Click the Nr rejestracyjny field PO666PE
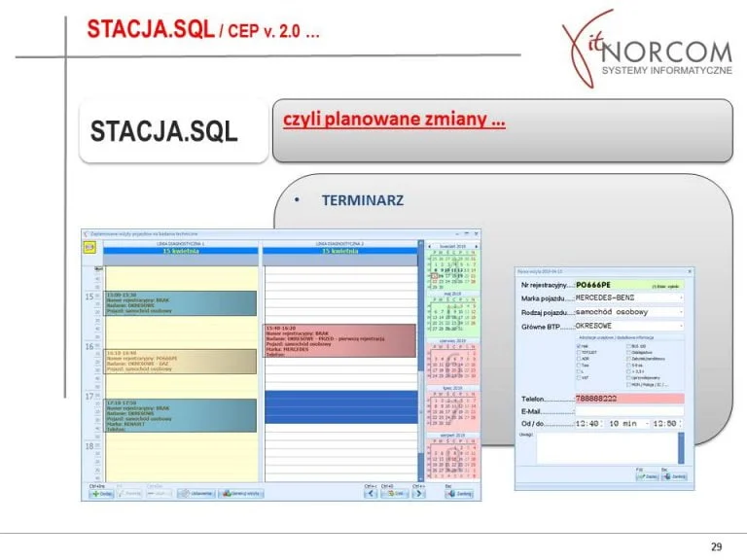 [x=629, y=285]
